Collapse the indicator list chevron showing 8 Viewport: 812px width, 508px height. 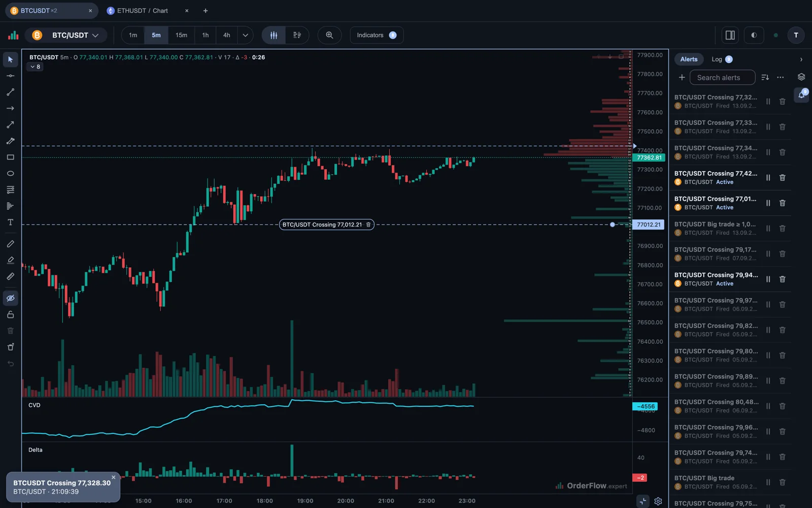(35, 67)
